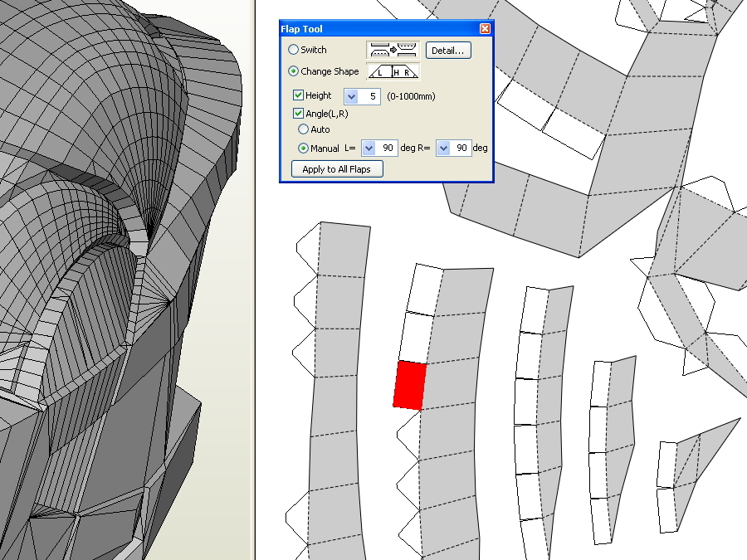The image size is (747, 560).
Task: Select the Change Shape radio option
Action: click(294, 71)
